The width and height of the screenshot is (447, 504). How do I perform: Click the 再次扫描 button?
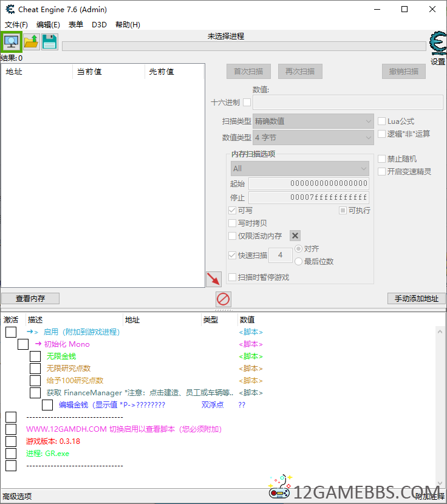(300, 72)
